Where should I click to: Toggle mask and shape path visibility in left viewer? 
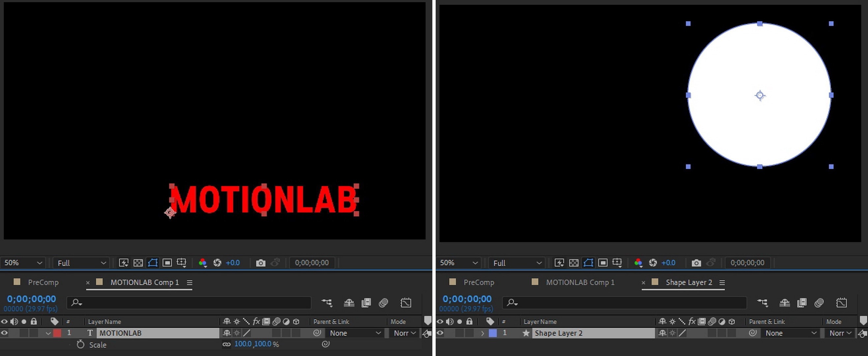tap(153, 263)
